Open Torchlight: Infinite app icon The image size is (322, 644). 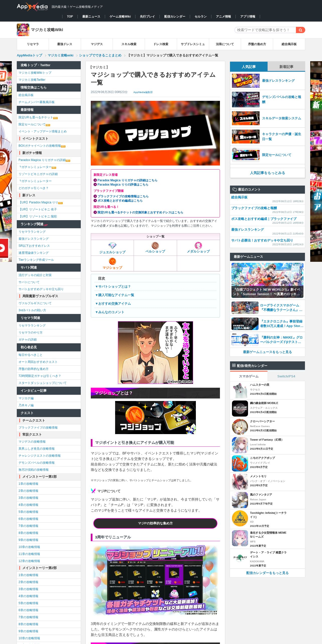[240, 518]
